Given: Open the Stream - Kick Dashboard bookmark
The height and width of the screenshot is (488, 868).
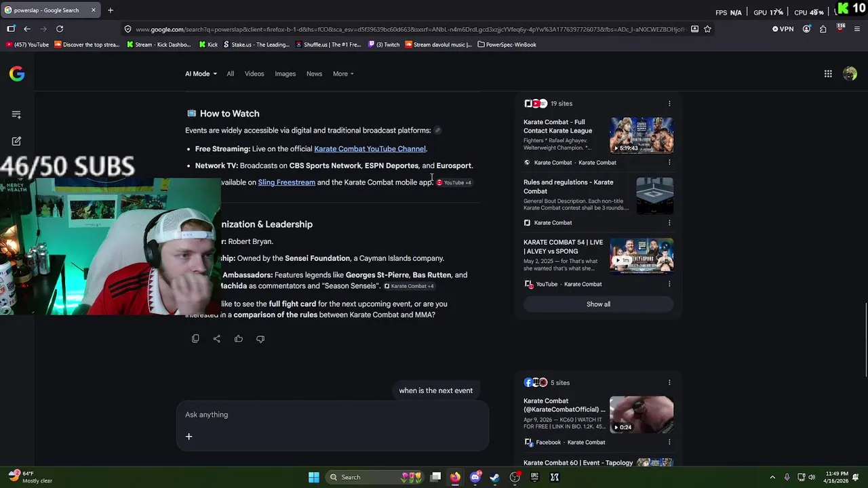Looking at the screenshot, I should 159,45.
